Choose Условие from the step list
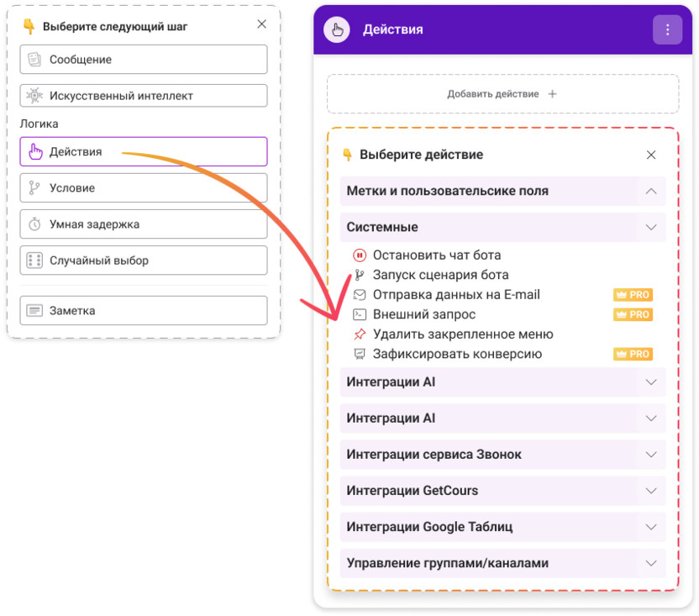This screenshot has height=616, width=699. pos(143,187)
